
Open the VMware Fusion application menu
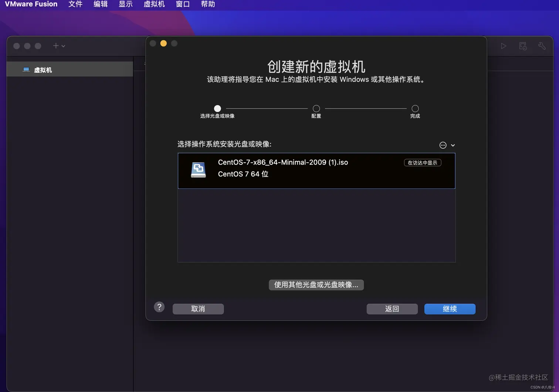tap(31, 4)
